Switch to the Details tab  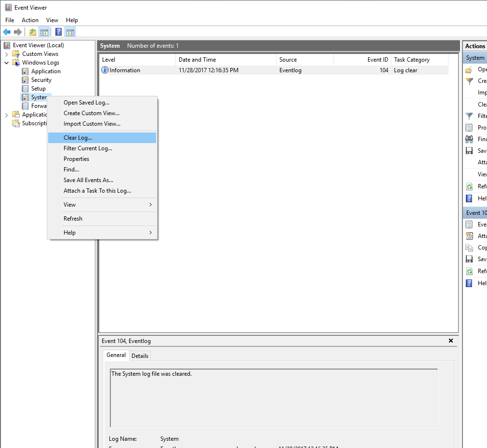coord(140,356)
